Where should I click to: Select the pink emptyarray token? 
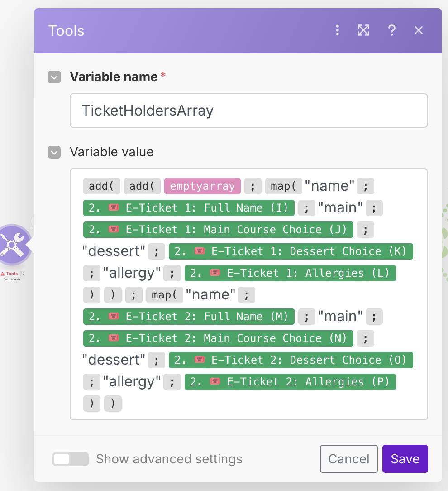[x=202, y=186]
